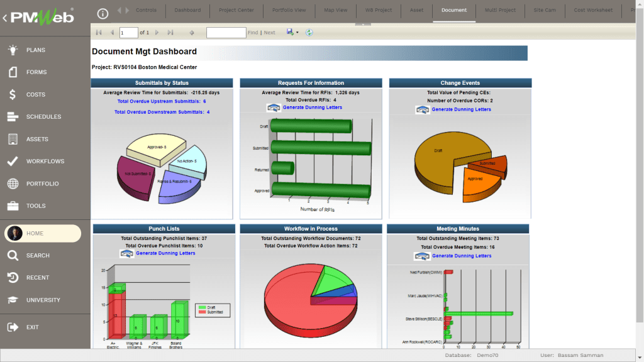The image size is (644, 362).
Task: Click the current page number box
Action: click(128, 33)
